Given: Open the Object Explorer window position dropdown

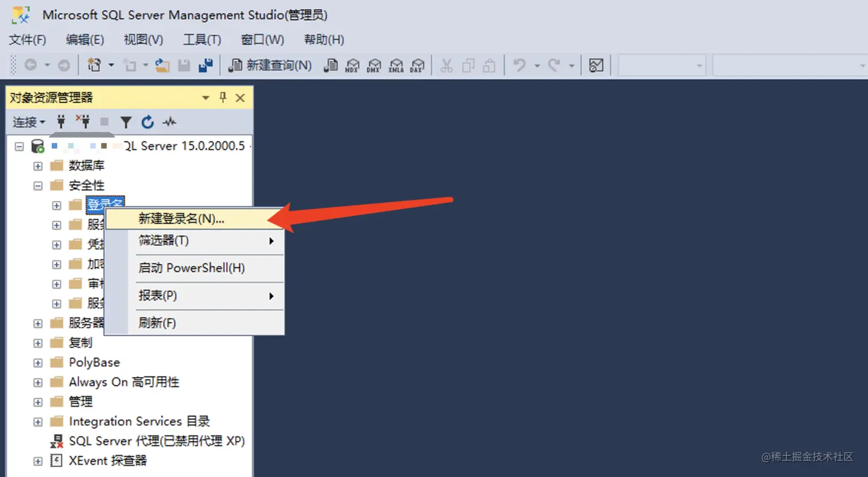Looking at the screenshot, I should (206, 98).
